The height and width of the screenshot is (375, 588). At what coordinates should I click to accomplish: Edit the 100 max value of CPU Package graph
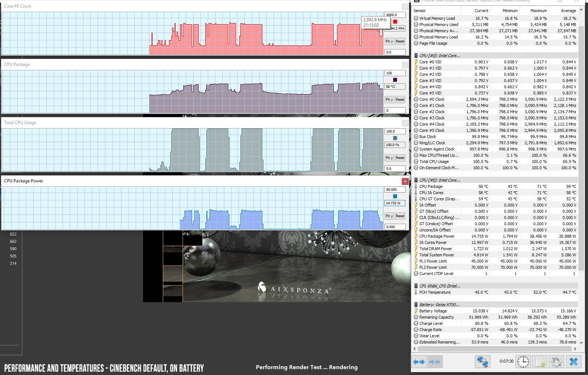point(395,73)
